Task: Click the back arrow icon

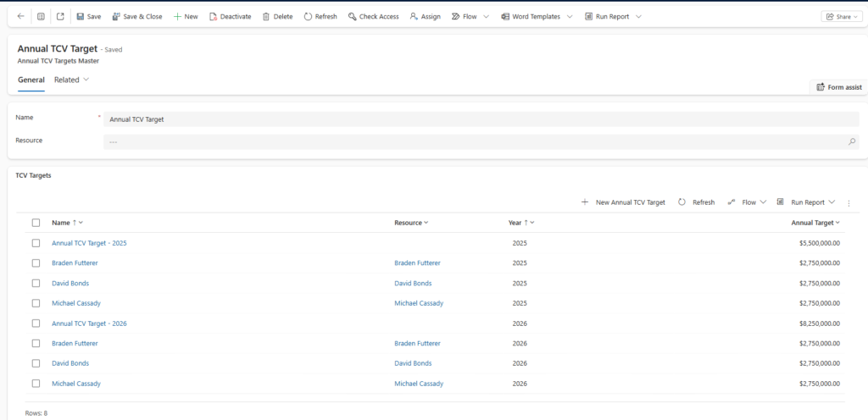Action: (x=20, y=16)
